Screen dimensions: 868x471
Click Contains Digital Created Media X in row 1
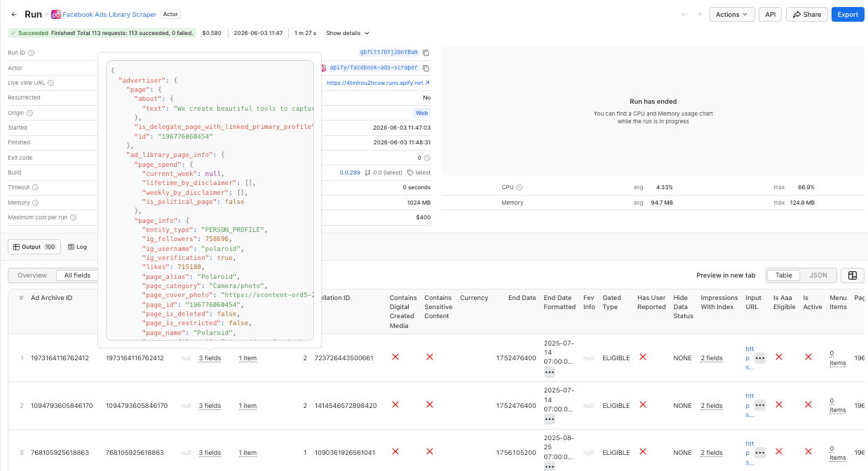(x=395, y=357)
